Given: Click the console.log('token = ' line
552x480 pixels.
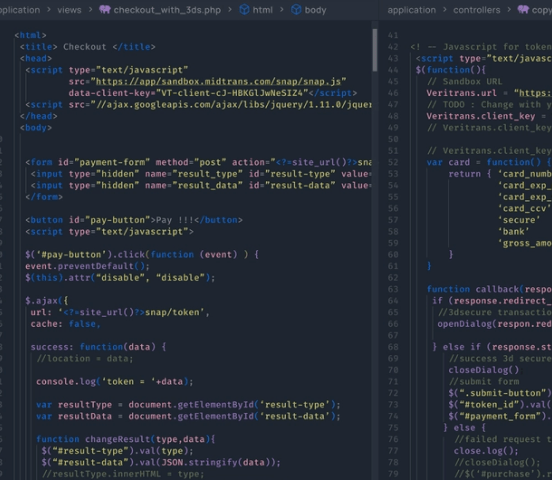Looking at the screenshot, I should pyautogui.click(x=114, y=382).
